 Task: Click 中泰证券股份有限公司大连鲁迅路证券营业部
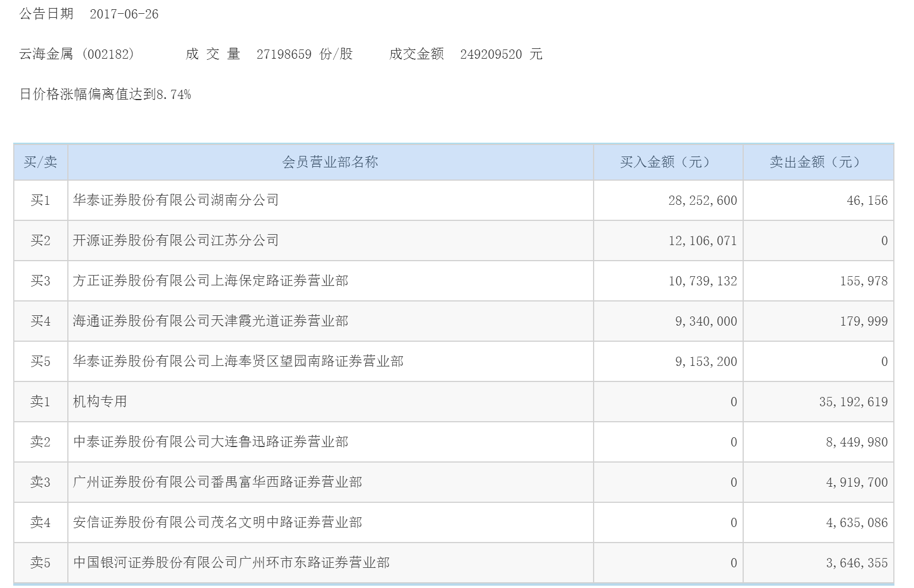(x=211, y=442)
